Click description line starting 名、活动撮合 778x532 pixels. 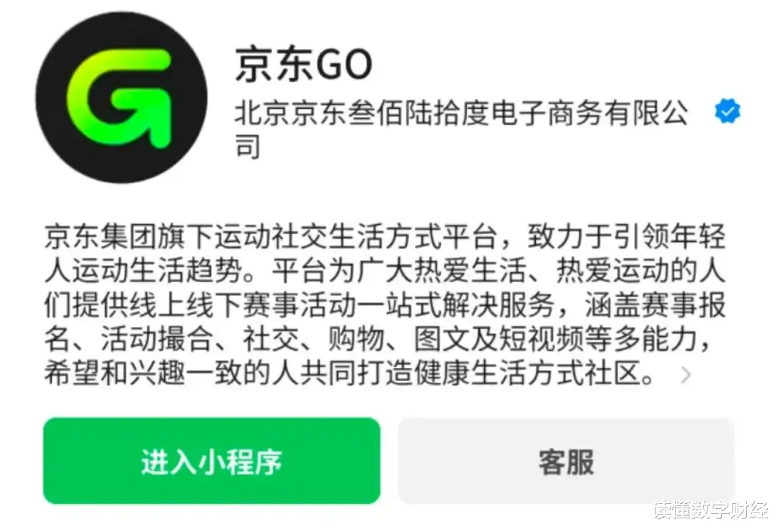point(377,339)
